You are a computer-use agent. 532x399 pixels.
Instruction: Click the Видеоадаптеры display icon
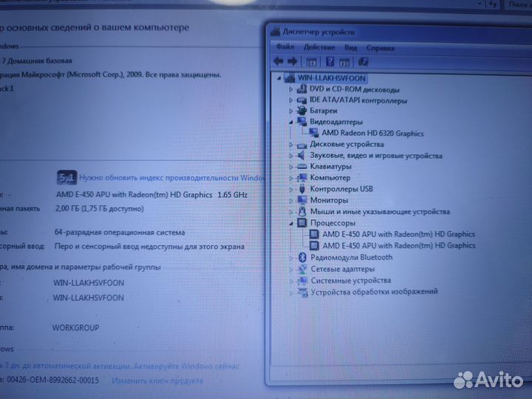[301, 121]
